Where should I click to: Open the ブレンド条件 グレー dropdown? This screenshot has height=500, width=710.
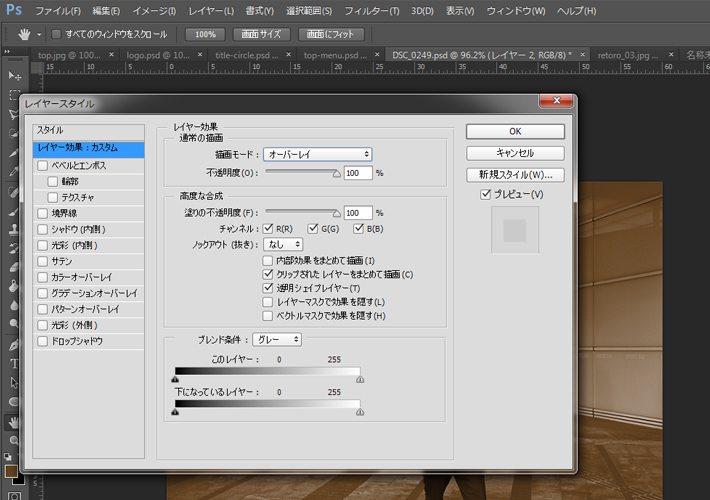[x=277, y=339]
